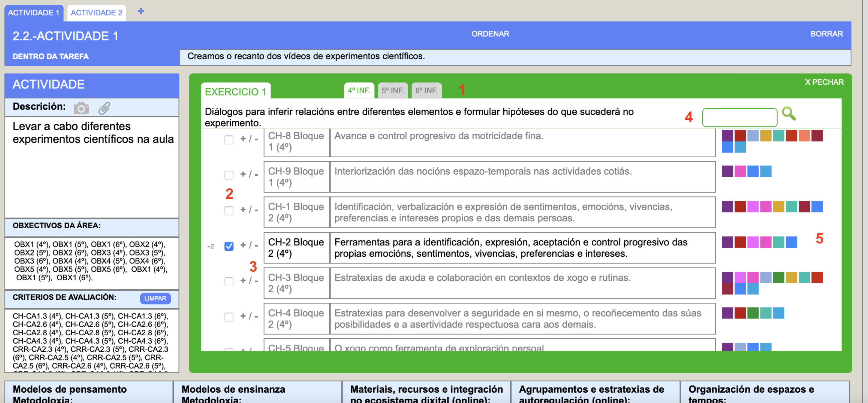
Task: Select the 6º INF. tab
Action: [426, 91]
